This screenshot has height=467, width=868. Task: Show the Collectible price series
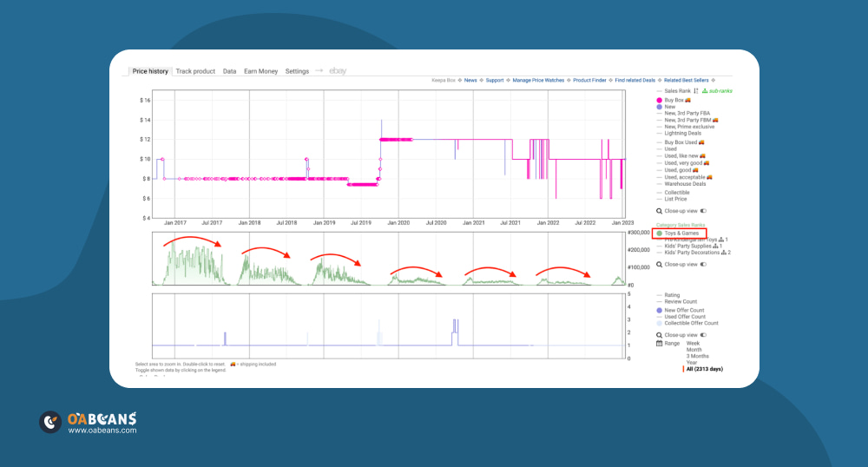(x=677, y=193)
